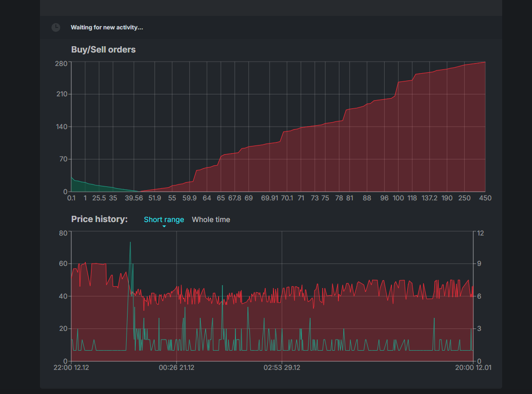
Task: Click the "100" x-axis label on the orders chart
Action: point(398,198)
